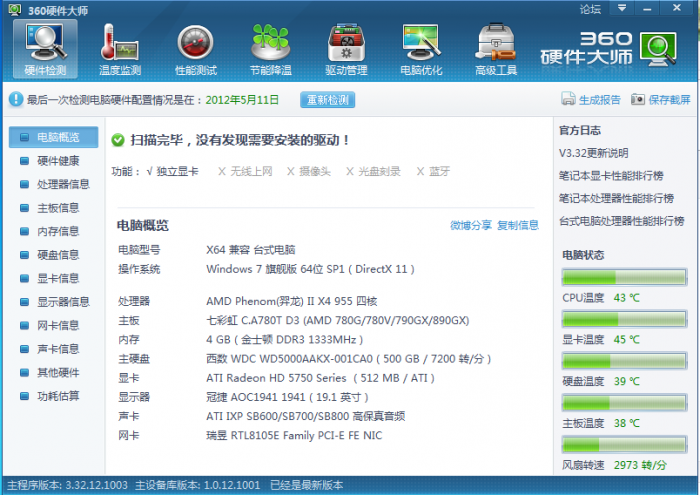Select 电脑概览 in the sidebar

(54, 137)
